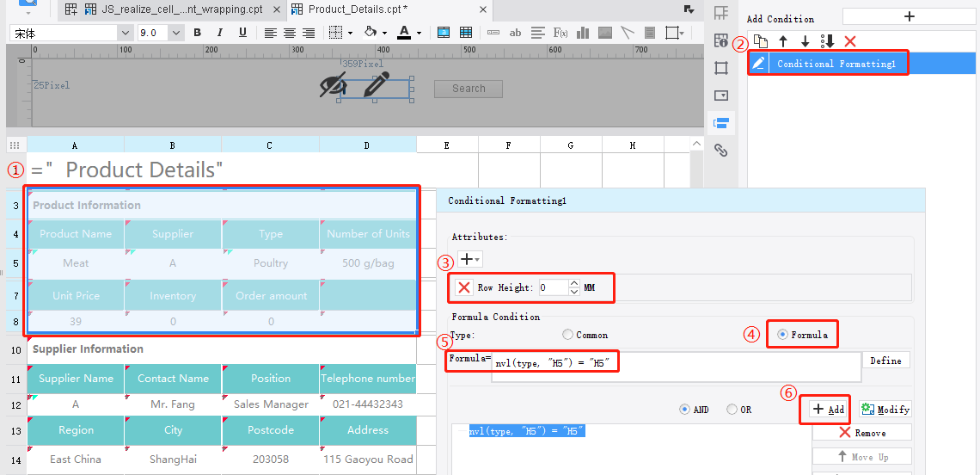
Task: Choose the AND operator
Action: [x=685, y=410]
